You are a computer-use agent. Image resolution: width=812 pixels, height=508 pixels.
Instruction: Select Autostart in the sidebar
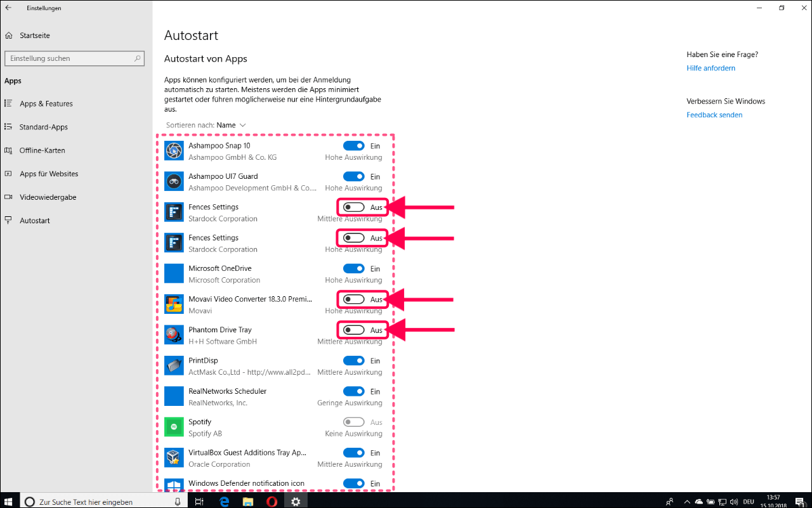point(35,221)
